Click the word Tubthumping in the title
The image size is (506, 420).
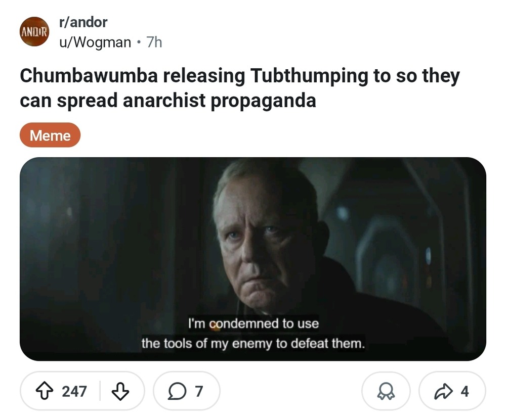309,76
